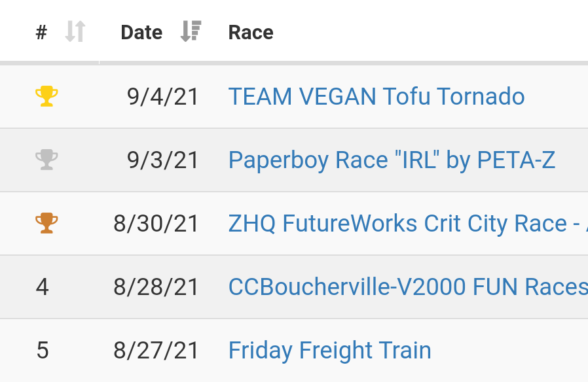The image size is (588, 382).
Task: Click position number 5 cell
Action: click(x=43, y=351)
